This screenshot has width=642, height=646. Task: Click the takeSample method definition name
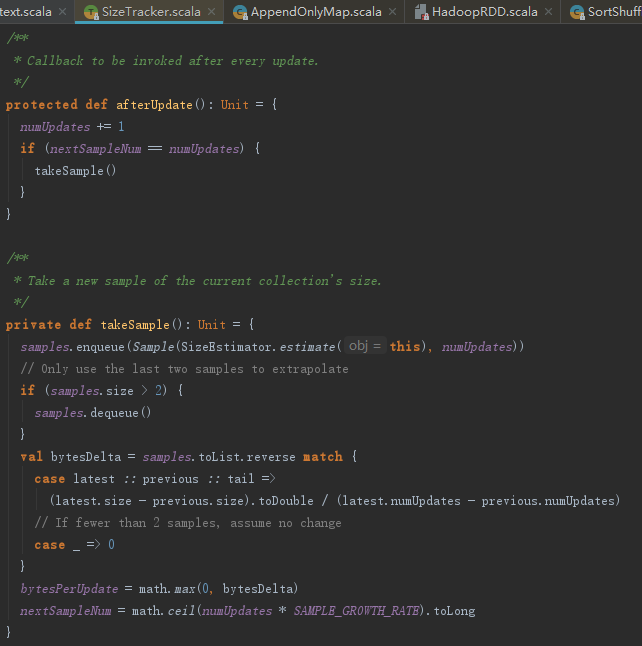coord(135,325)
